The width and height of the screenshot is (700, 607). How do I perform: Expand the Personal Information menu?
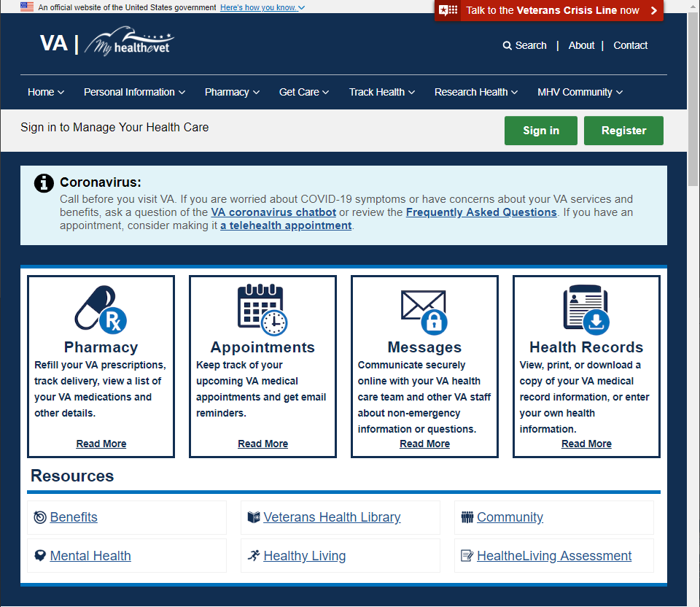pyautogui.click(x=134, y=92)
